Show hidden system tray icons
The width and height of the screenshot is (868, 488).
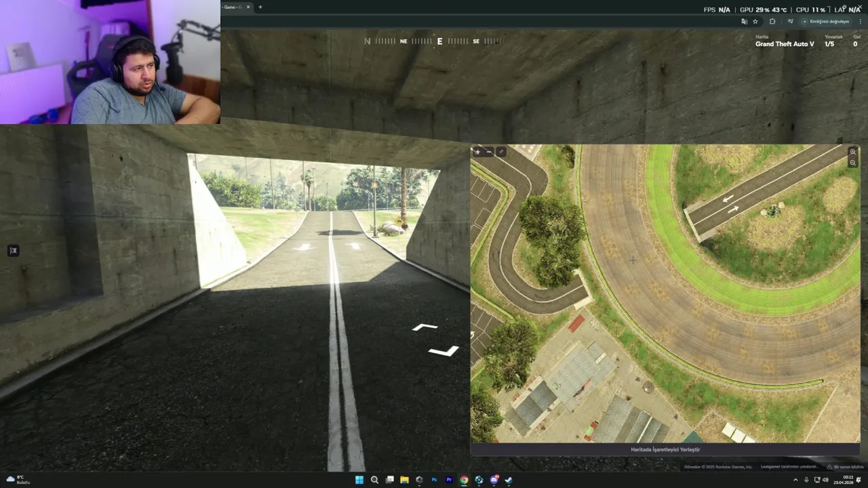coord(795,480)
